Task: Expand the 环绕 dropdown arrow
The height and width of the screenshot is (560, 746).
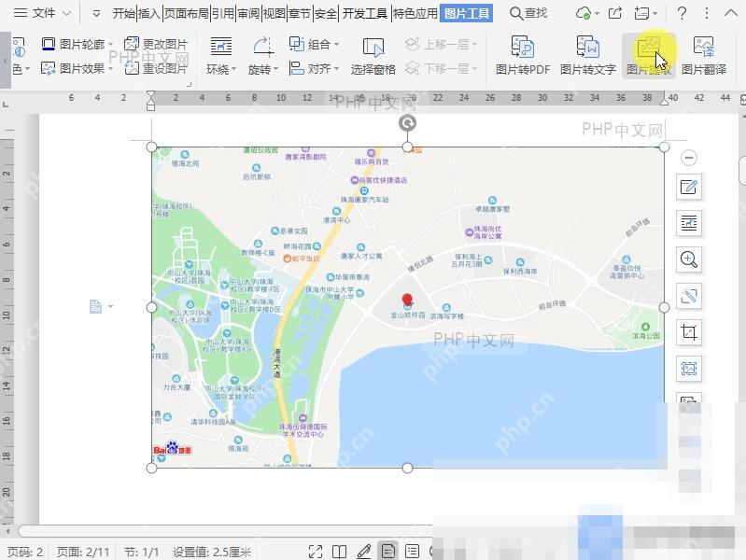Action: [233, 69]
